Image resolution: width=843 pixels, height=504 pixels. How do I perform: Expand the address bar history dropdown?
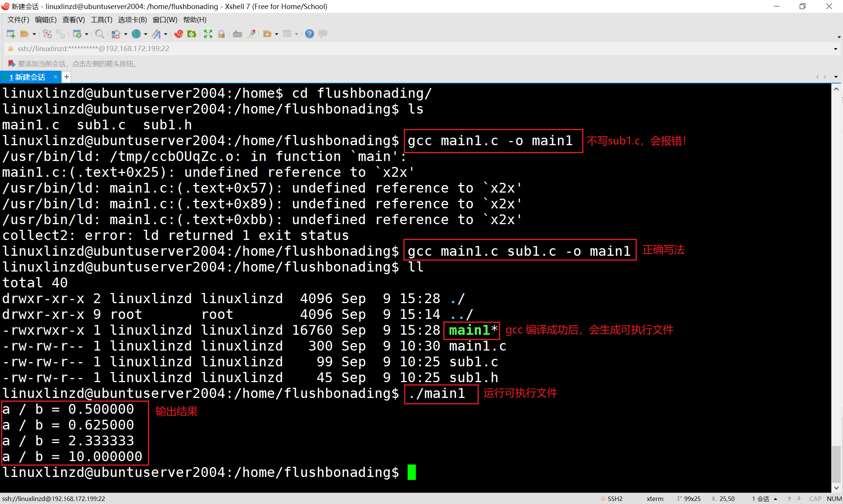pyautogui.click(x=835, y=49)
